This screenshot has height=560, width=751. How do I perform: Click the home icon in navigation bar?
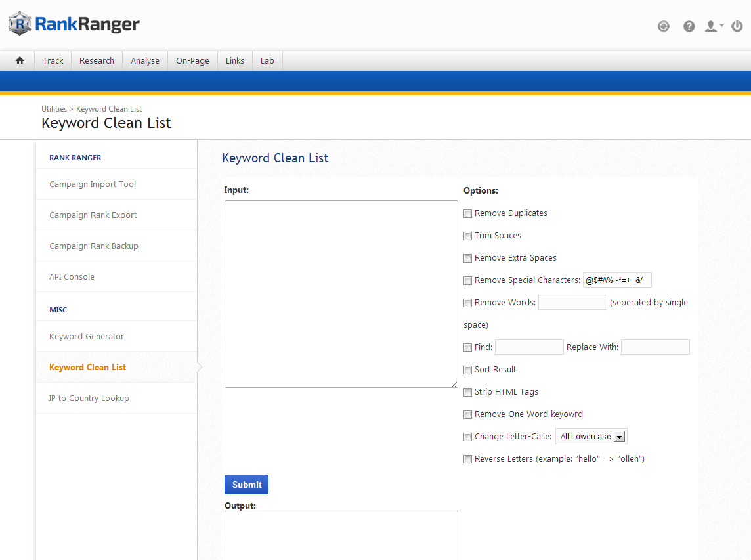click(x=20, y=60)
